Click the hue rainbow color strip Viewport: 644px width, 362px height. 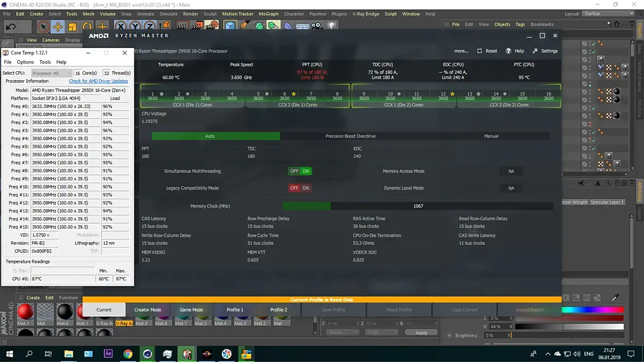(592, 310)
